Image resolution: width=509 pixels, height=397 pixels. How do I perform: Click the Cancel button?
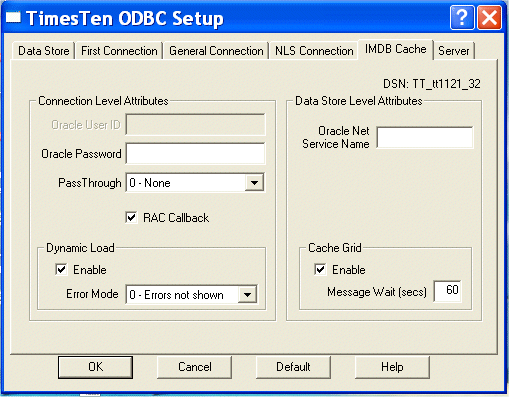[x=194, y=367]
